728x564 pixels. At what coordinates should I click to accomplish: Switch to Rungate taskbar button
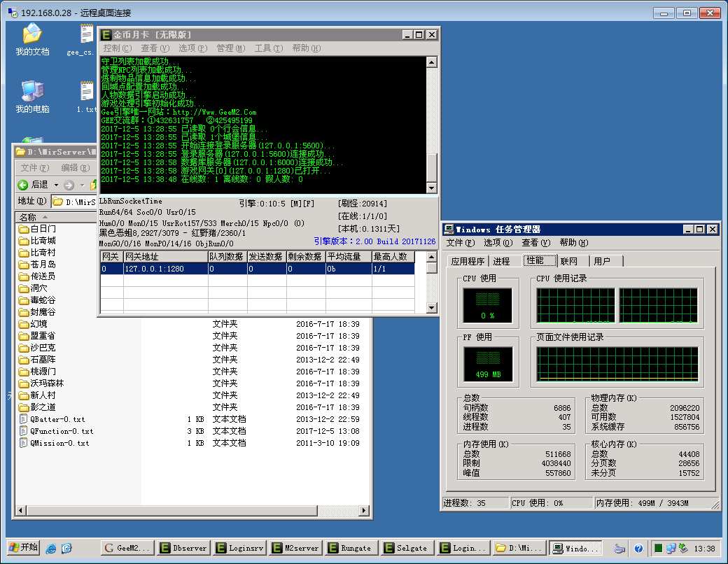coord(351,548)
